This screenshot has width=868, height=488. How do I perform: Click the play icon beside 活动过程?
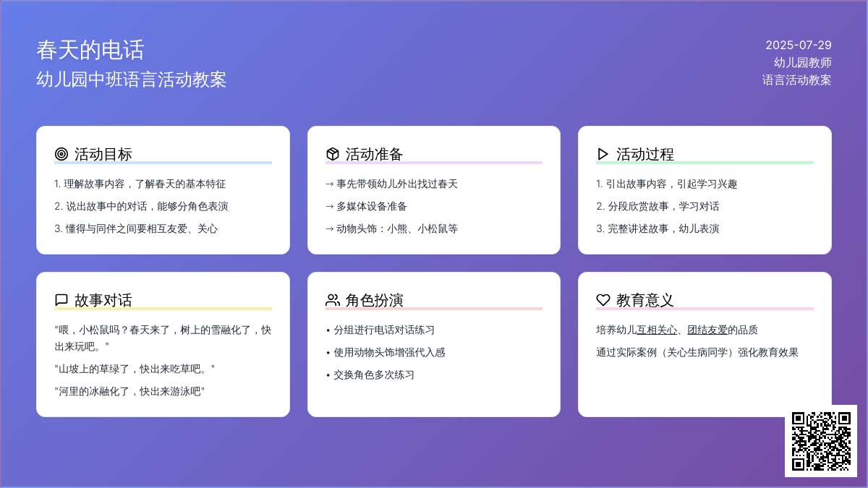click(603, 154)
